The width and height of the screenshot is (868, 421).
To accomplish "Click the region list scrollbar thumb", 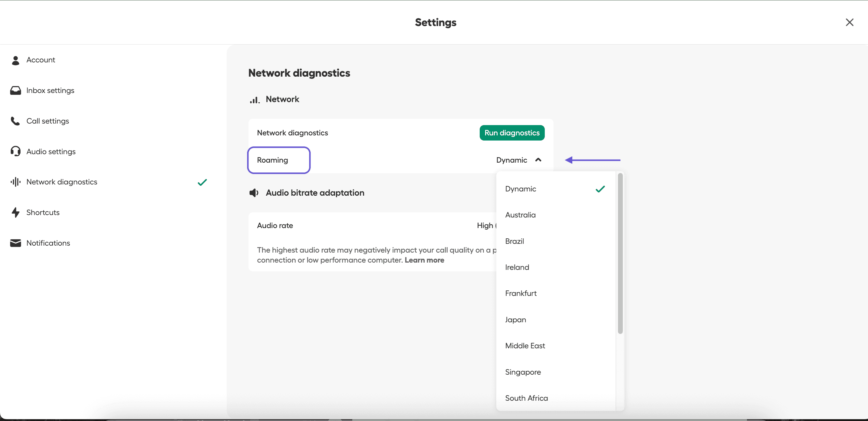I will 620,253.
